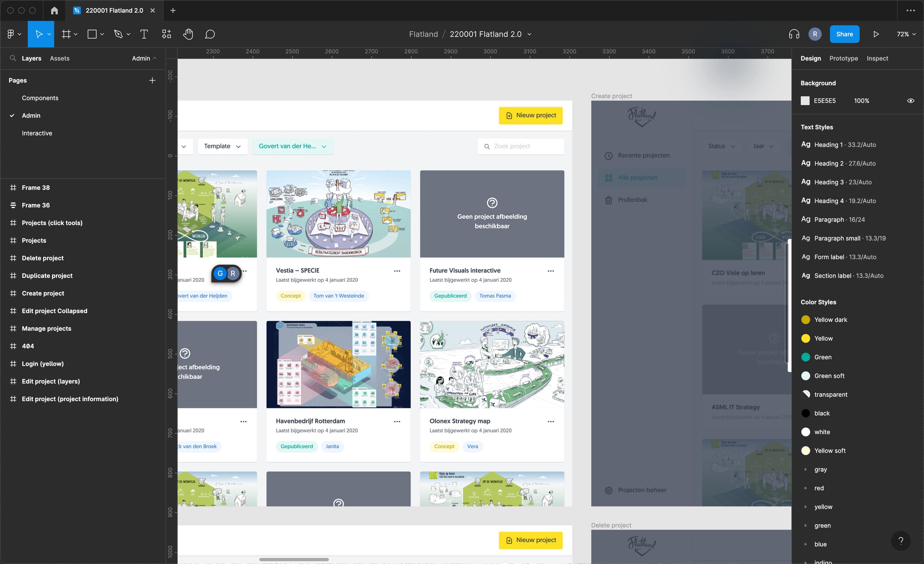Viewport: 924px width, 564px height.
Task: Add a new page with the plus icon
Action: pos(152,80)
